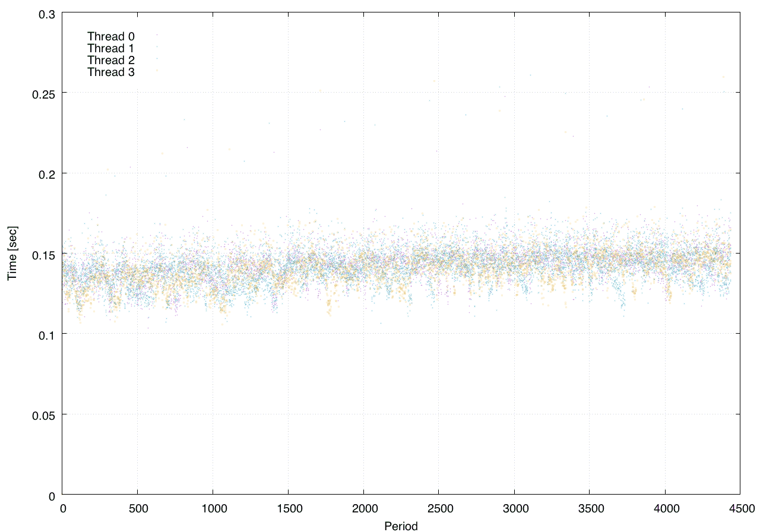
Task: Click the Thread 0 legend label
Action: pyautogui.click(x=111, y=36)
